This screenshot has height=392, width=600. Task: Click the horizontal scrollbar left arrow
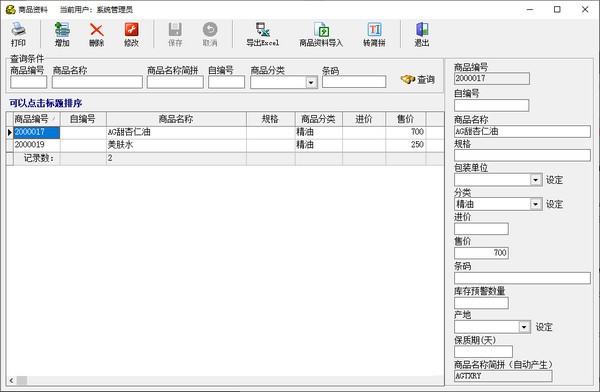coord(11,381)
